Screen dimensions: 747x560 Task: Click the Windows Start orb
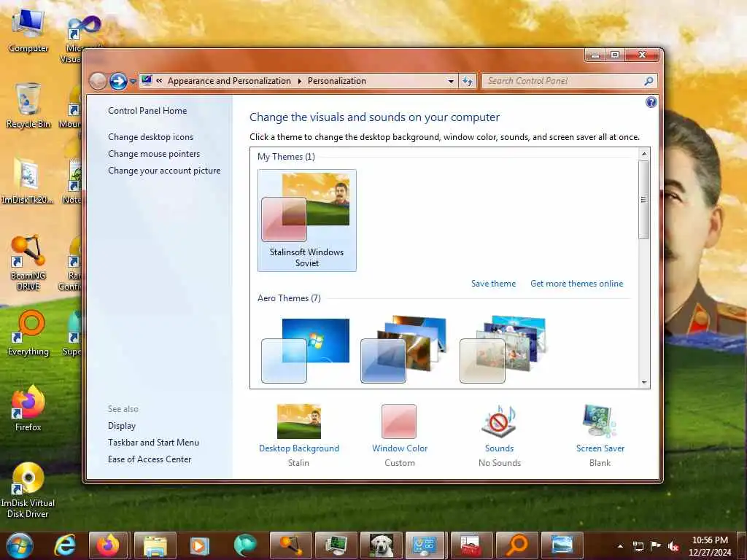click(x=19, y=545)
